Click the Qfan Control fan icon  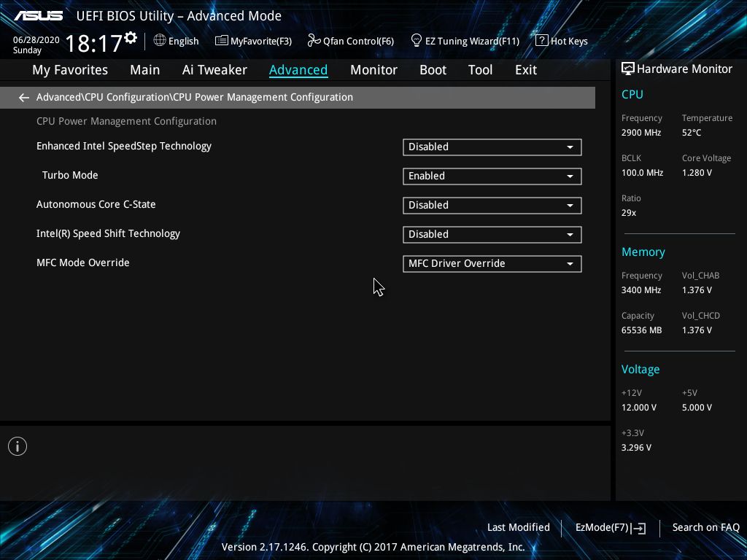click(314, 41)
